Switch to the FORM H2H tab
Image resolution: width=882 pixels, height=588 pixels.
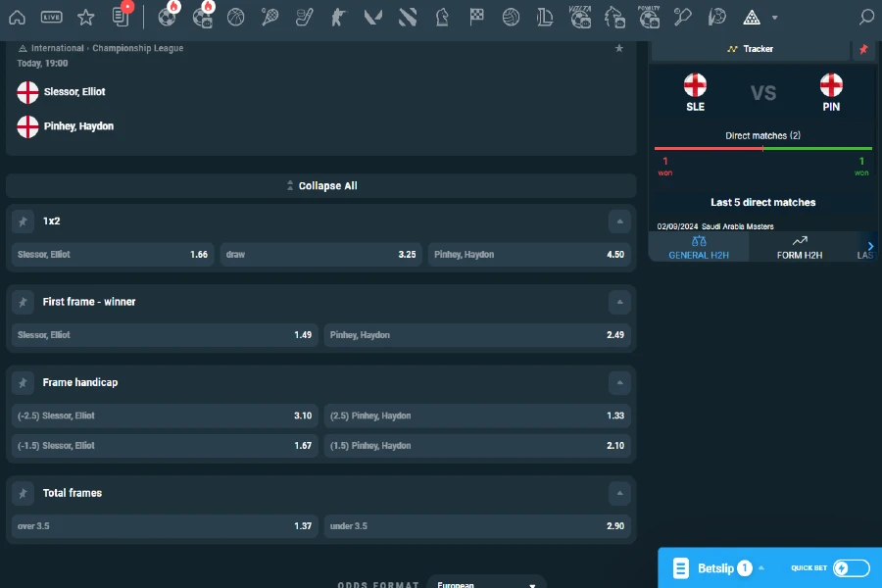[799, 246]
